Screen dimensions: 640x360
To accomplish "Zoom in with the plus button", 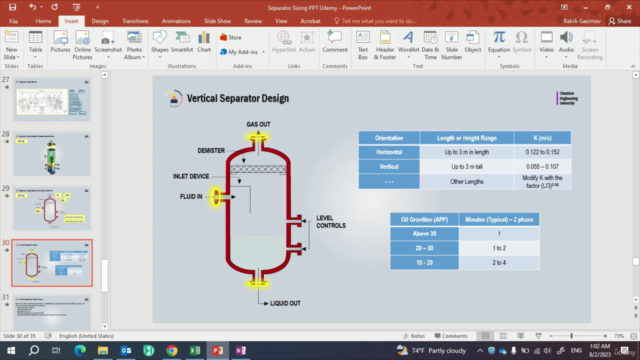I will click(x=605, y=336).
